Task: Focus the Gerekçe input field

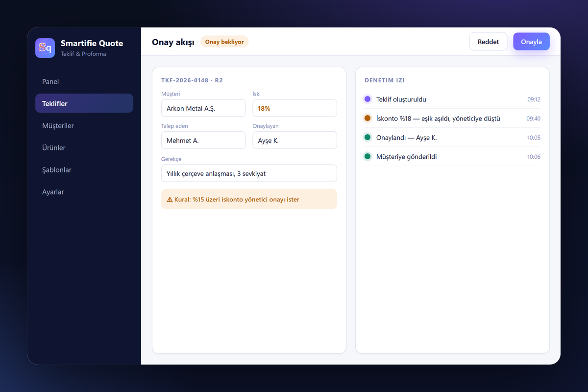Action: (249, 173)
